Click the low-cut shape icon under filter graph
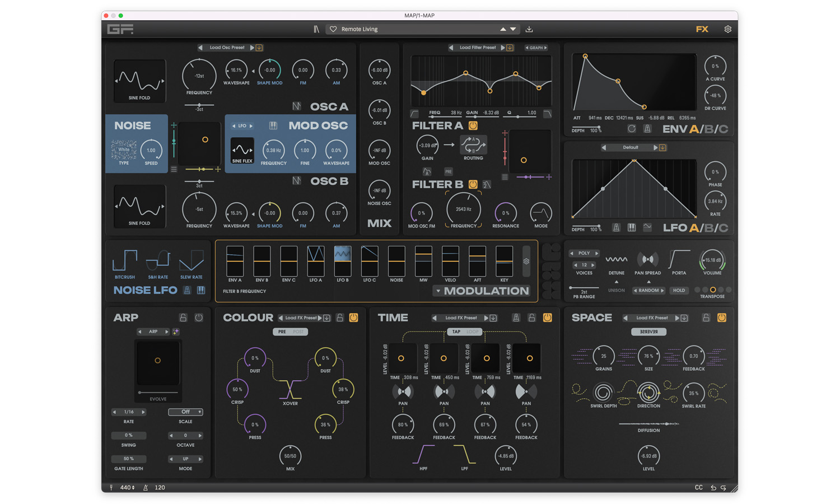Screen dimensions: 840x504 tap(414, 114)
